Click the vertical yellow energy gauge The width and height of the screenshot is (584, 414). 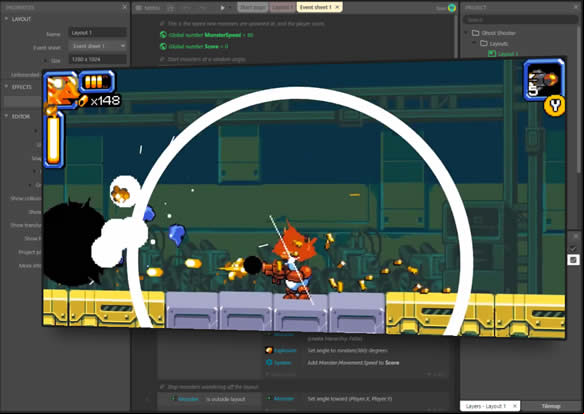click(x=54, y=139)
